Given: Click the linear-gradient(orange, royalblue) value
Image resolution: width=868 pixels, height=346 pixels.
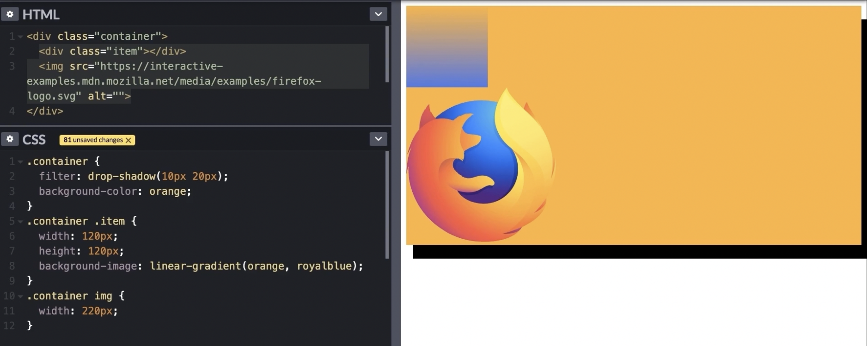Looking at the screenshot, I should click(253, 266).
